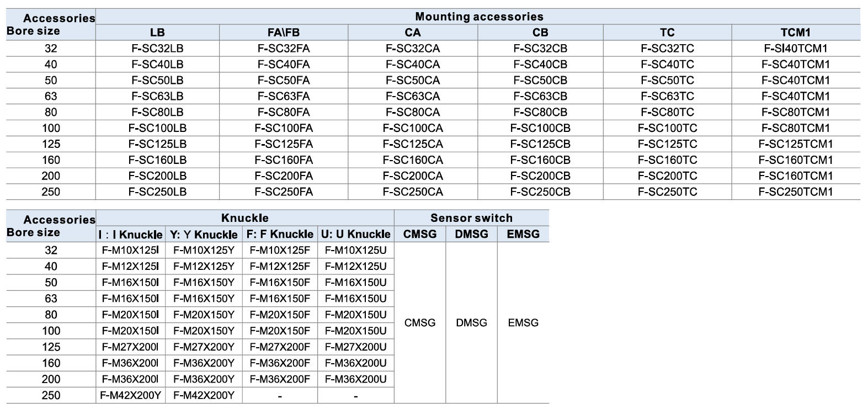Image resolution: width=868 pixels, height=409 pixels.
Task: Click the Sensor switch header
Action: point(471,217)
